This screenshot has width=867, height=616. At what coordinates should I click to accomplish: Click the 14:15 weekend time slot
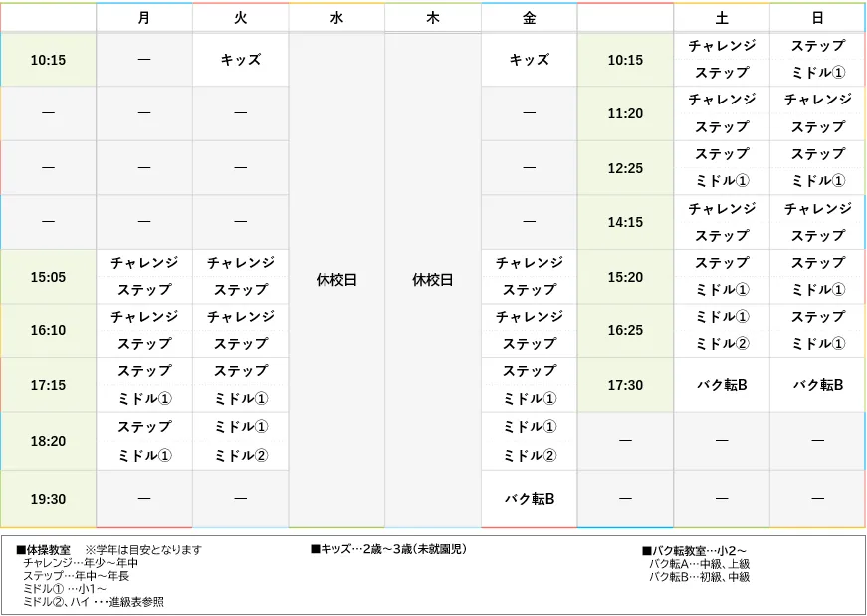point(625,222)
